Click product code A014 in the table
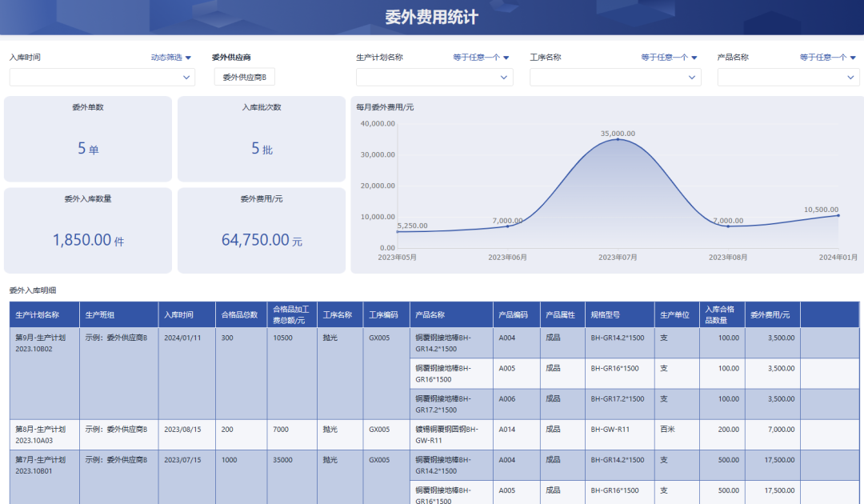The width and height of the screenshot is (864, 504). tap(507, 430)
